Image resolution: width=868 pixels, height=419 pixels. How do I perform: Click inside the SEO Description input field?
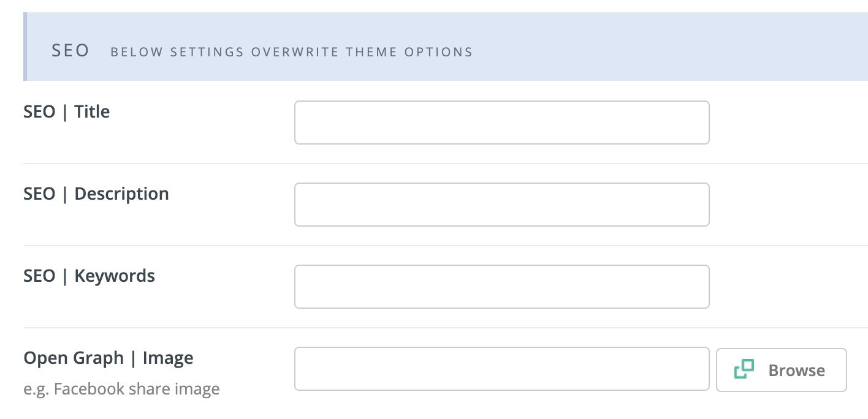pos(501,205)
